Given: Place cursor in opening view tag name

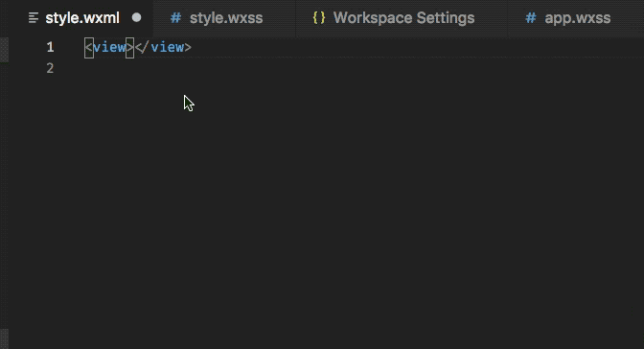Looking at the screenshot, I should (x=109, y=47).
